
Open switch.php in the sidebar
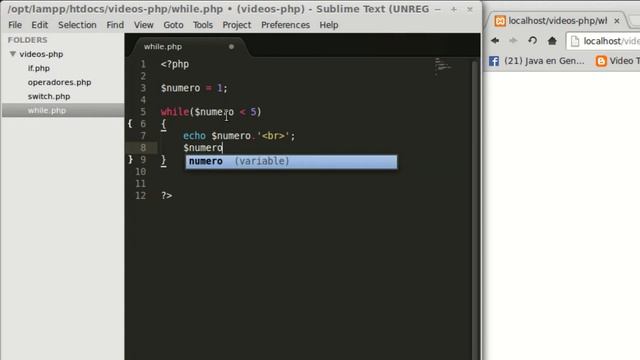(x=49, y=96)
